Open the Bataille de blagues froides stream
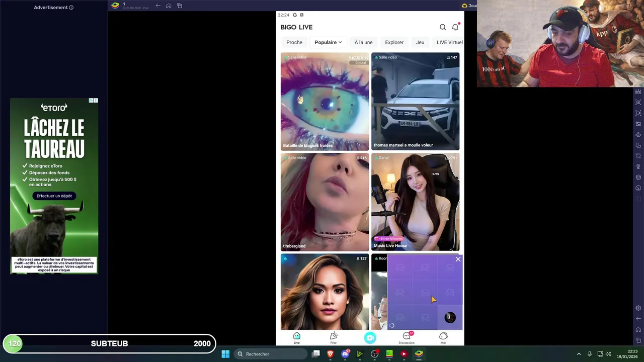The height and width of the screenshot is (362, 644). coord(325,101)
